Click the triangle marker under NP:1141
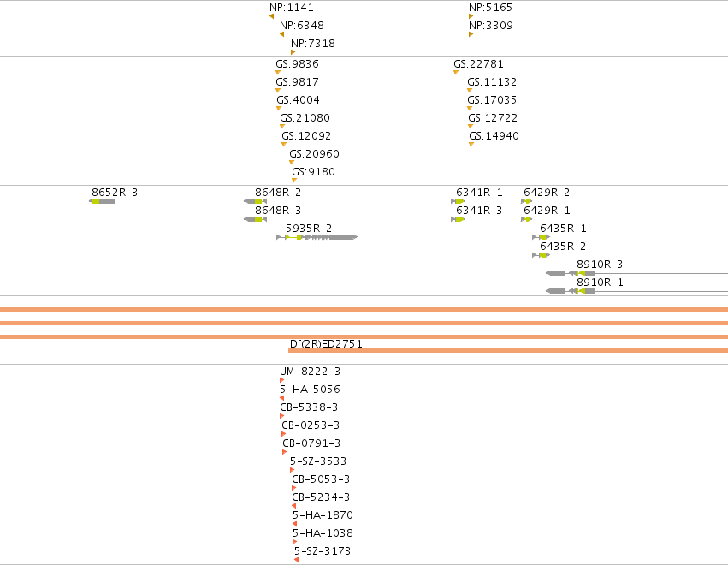Viewport: 728px width, 565px height. 271,17
